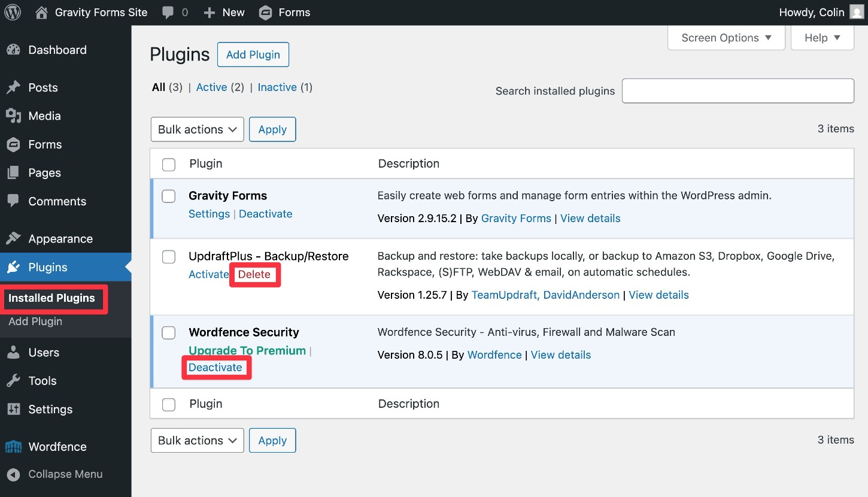Open Gravity Forms Settings link
The width and height of the screenshot is (868, 497).
[x=209, y=214]
